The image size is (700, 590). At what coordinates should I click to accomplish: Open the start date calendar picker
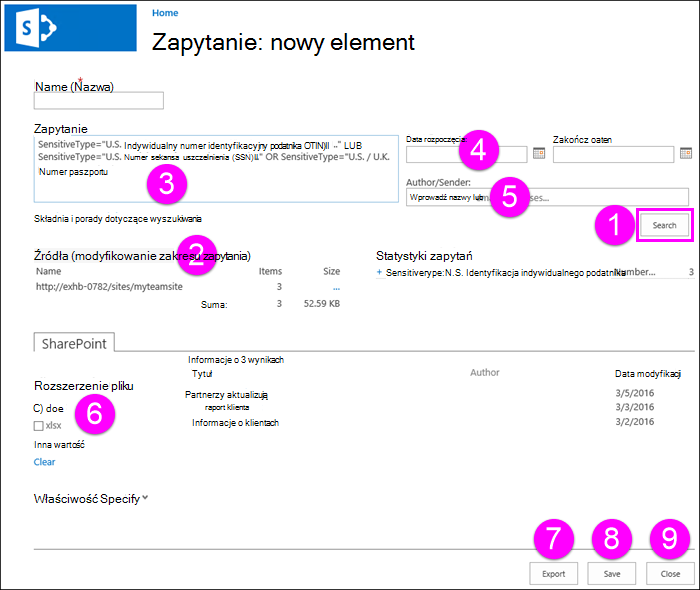(x=539, y=153)
